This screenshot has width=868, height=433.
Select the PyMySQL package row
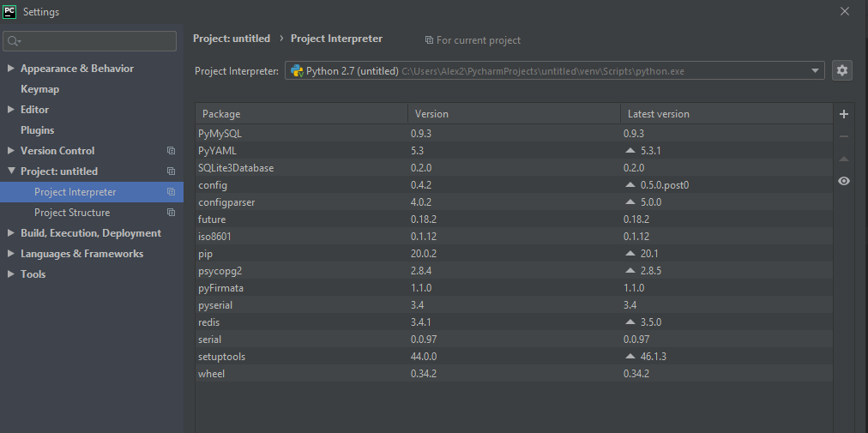pos(514,134)
